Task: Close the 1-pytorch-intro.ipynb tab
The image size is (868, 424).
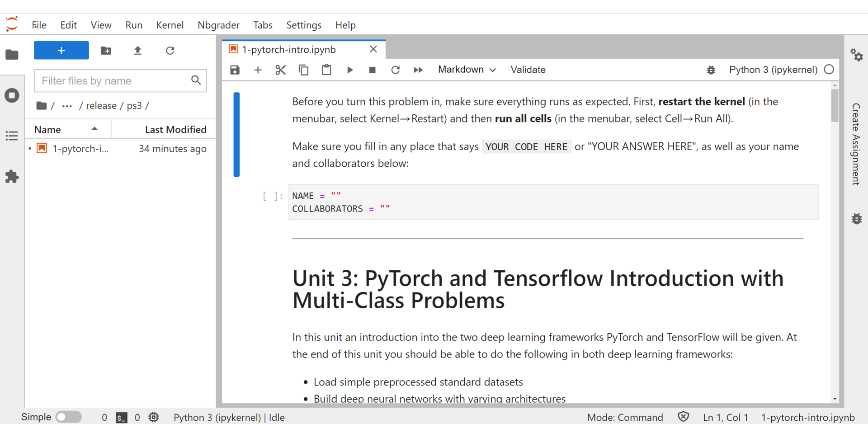Action: [373, 49]
